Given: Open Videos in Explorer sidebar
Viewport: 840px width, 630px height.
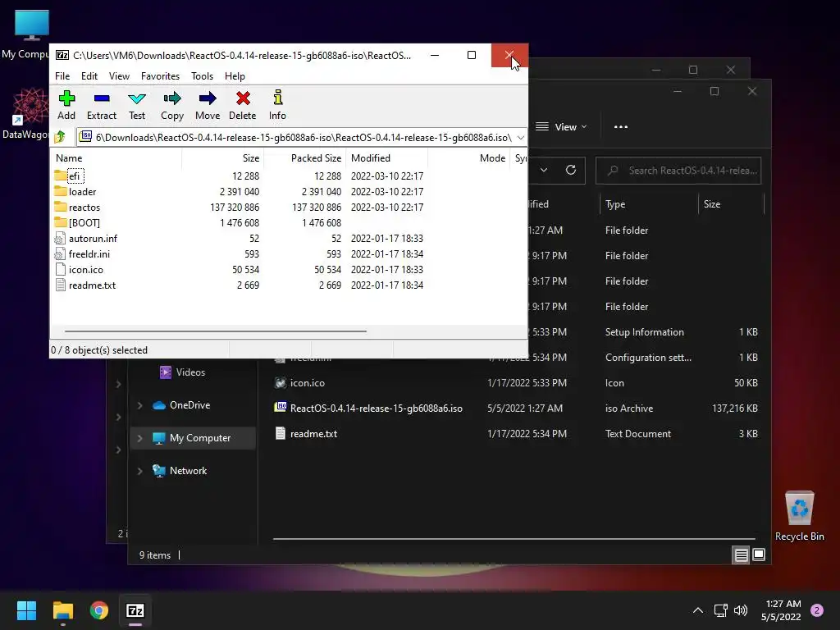Looking at the screenshot, I should coord(183,372).
